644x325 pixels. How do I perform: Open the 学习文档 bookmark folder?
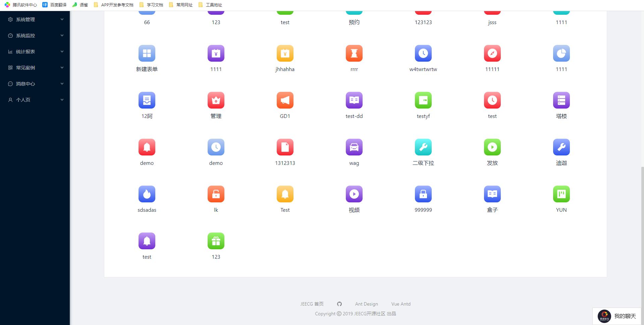click(151, 5)
